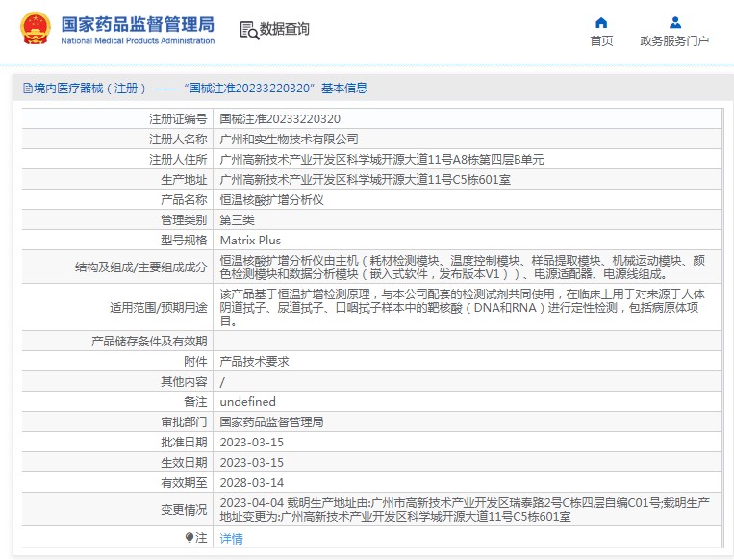Go to 政务服务门户 navigation text
The height and width of the screenshot is (560, 734).
coord(674,41)
